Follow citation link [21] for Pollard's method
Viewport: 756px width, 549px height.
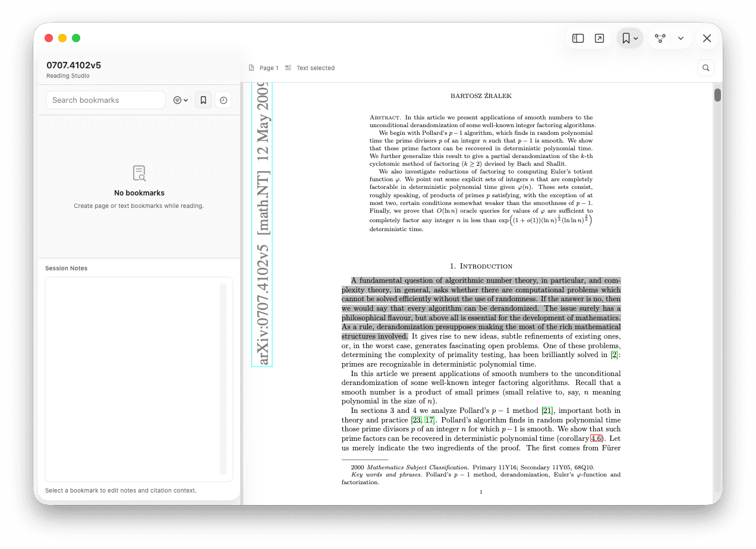[547, 411]
